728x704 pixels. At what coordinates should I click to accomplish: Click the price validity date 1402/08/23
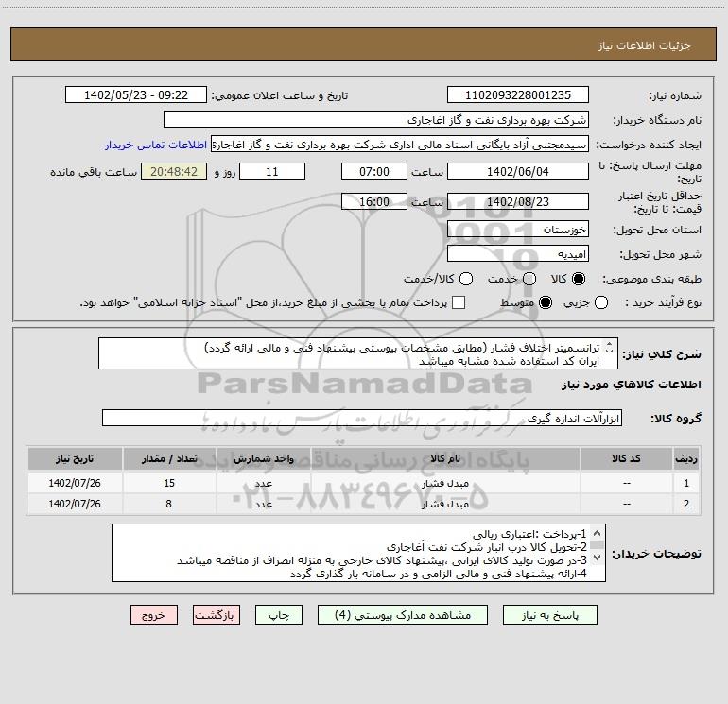coord(518,201)
